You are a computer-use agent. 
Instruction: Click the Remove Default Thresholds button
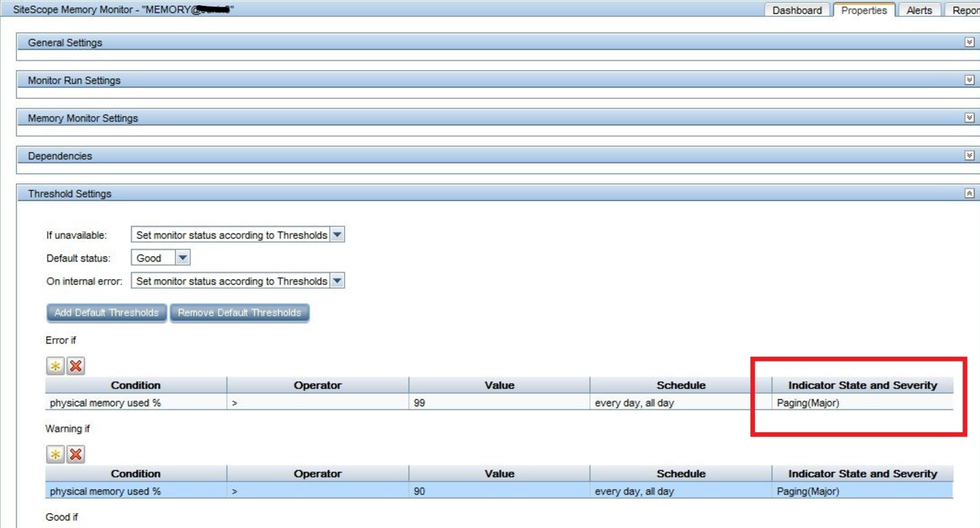coord(241,312)
